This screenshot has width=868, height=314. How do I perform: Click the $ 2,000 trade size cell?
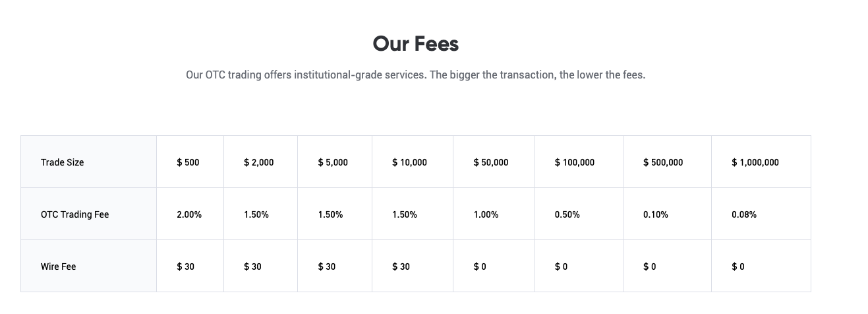(259, 162)
